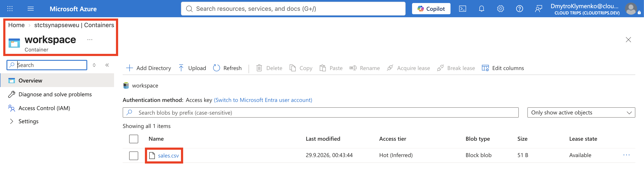The height and width of the screenshot is (184, 644).
Task: Sort by the Lease state column header
Action: tap(583, 139)
